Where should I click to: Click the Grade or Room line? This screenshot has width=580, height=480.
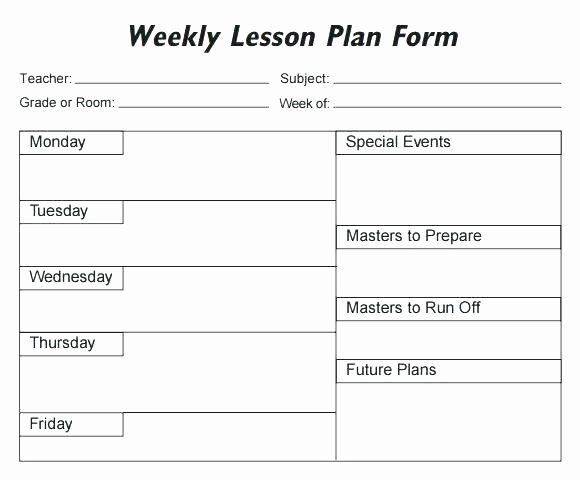[193, 107]
